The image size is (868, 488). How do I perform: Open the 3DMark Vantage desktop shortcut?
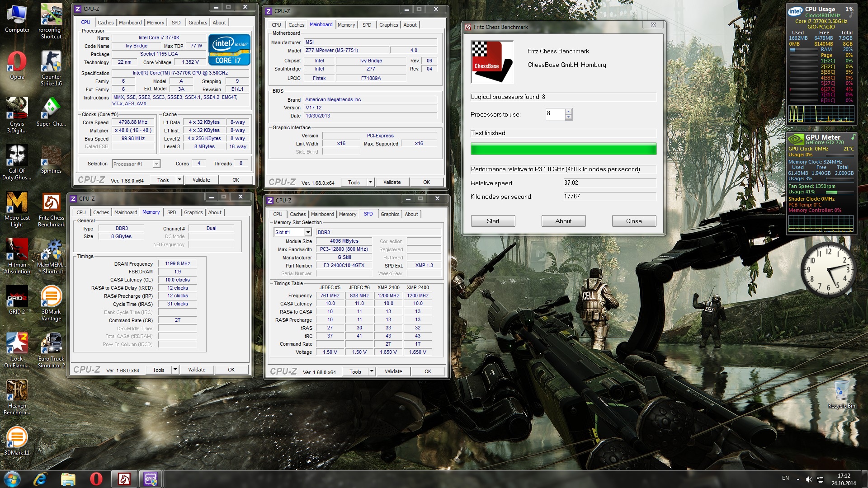(x=51, y=297)
